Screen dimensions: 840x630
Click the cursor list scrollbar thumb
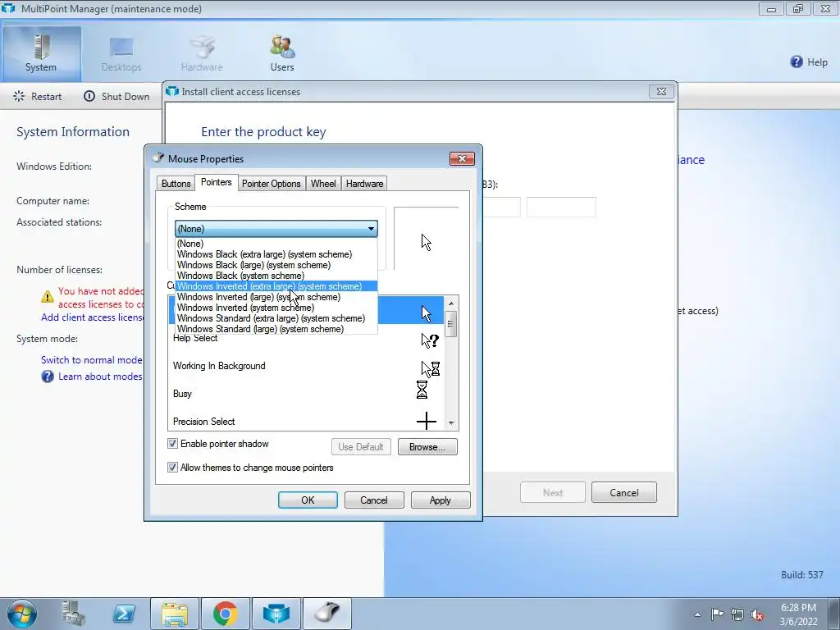click(450, 324)
